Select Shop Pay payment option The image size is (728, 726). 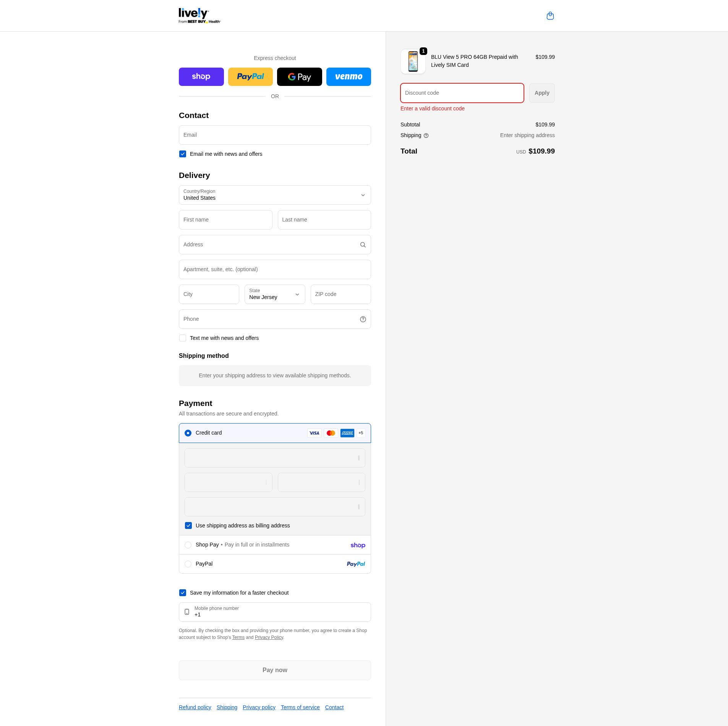[188, 545]
